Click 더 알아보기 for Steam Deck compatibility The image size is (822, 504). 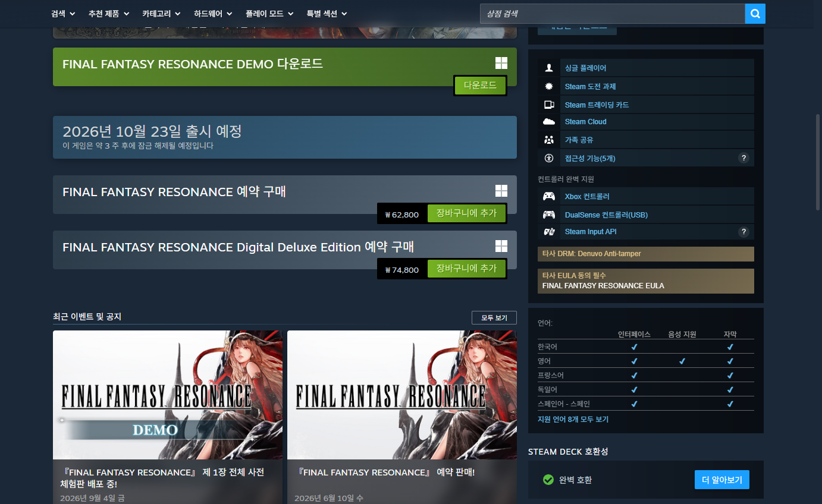click(x=722, y=480)
